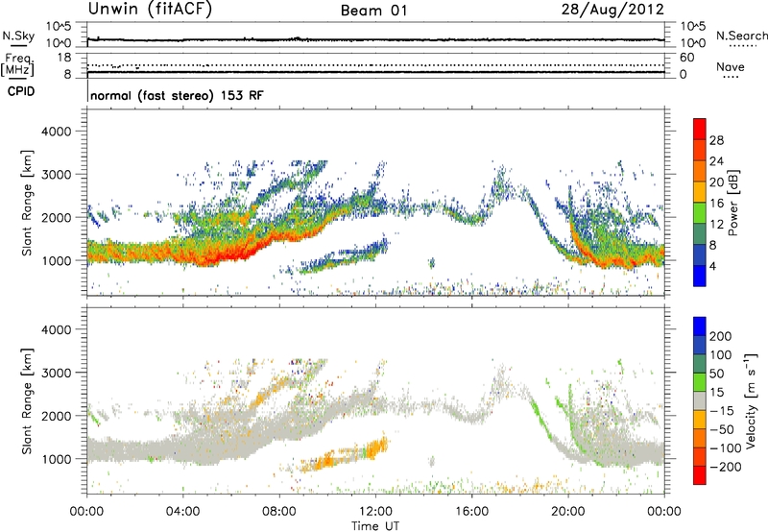Viewport: 768px width, 532px height.
Task: Click the "12:00" time tick label
Action: tap(375, 512)
